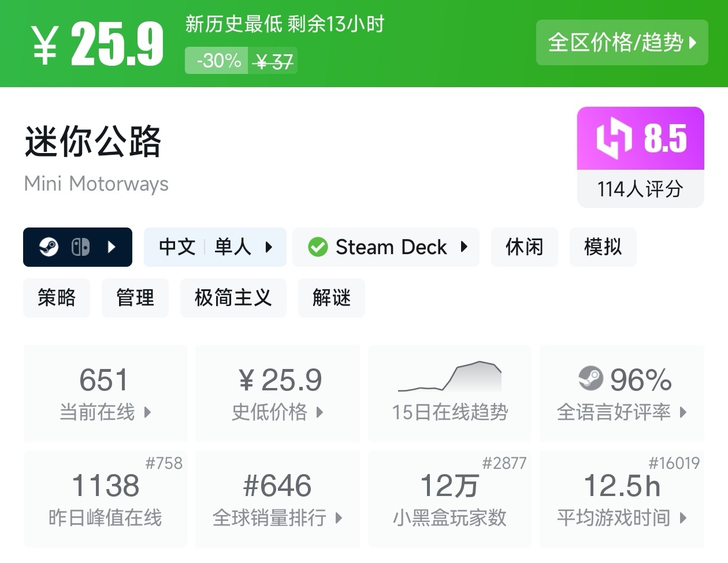Open the 当前在线 current players stat
This screenshot has height=563, width=728.
click(105, 394)
